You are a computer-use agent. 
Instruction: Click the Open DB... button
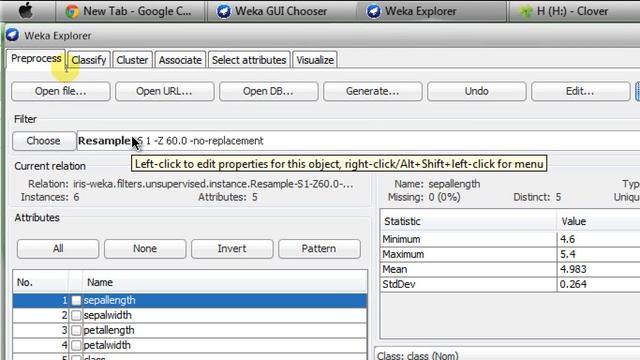tap(269, 91)
